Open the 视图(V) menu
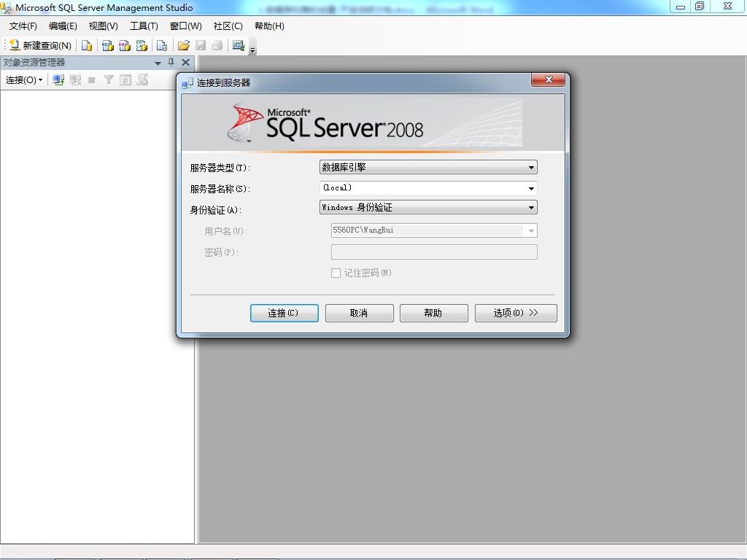The width and height of the screenshot is (747, 560). point(104,26)
